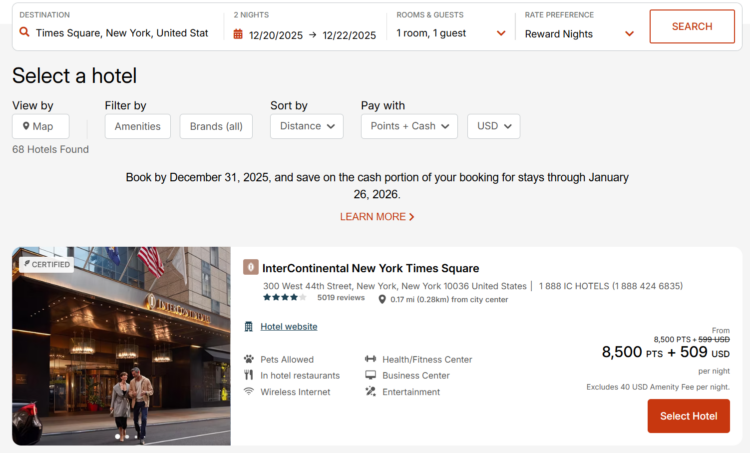
Task: Click the hotel website building icon
Action: tap(248, 326)
